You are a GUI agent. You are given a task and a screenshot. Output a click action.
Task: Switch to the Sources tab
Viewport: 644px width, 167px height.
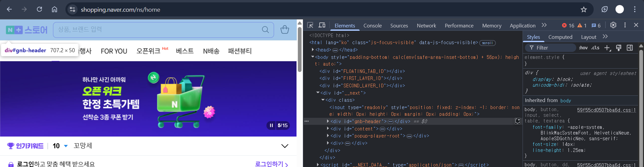399,25
